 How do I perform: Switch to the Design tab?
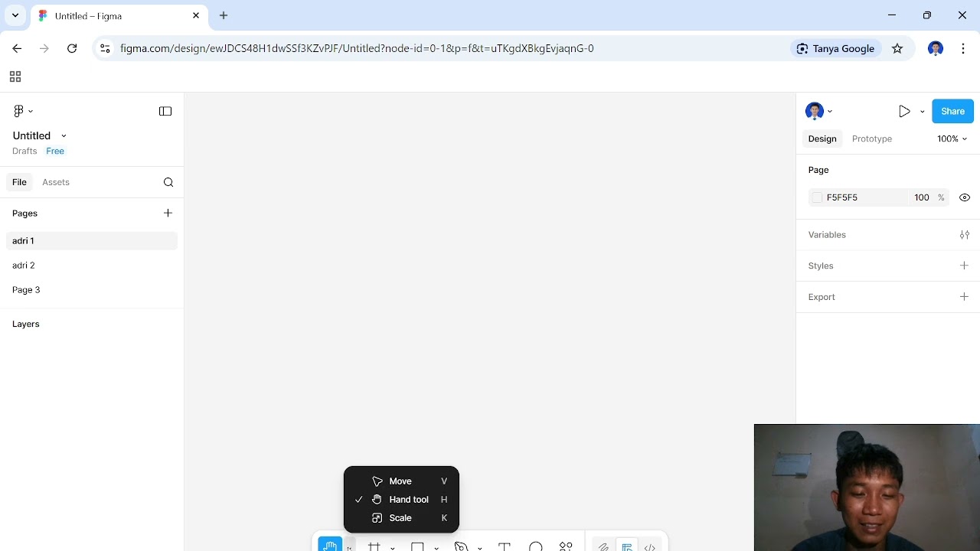[x=822, y=139]
